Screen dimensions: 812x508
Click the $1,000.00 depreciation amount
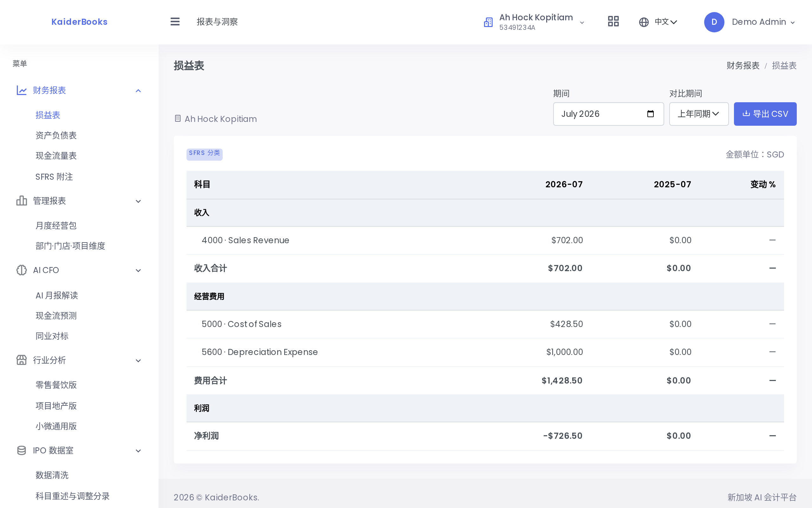[x=564, y=352]
